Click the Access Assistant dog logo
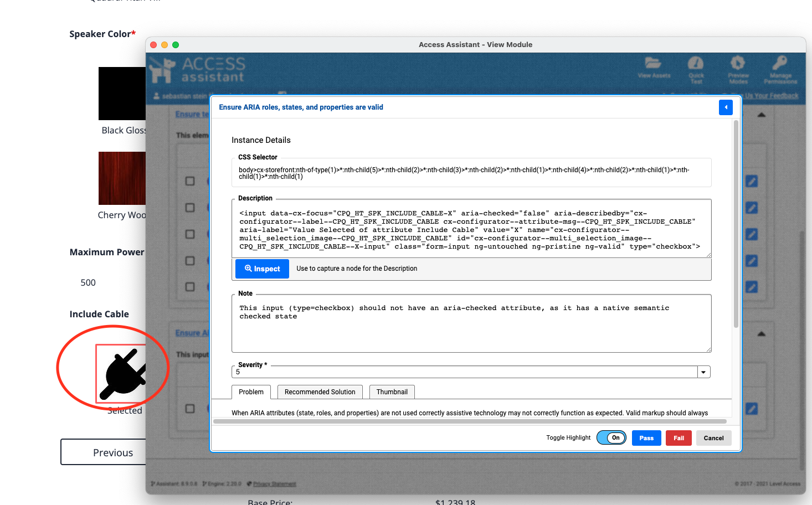This screenshot has height=505, width=812. coord(161,70)
